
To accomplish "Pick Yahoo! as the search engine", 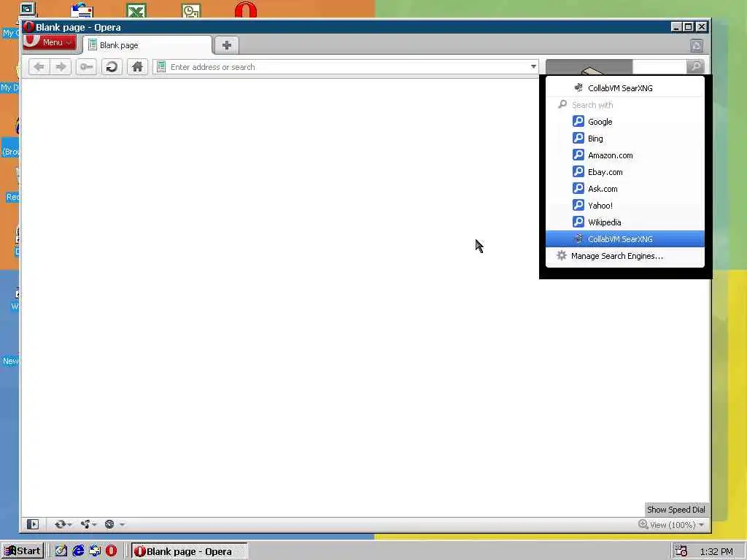I will click(x=624, y=205).
